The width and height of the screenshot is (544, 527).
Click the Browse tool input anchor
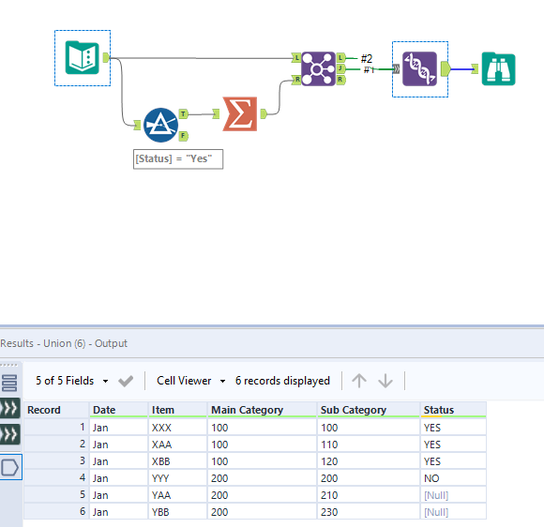[x=475, y=69]
